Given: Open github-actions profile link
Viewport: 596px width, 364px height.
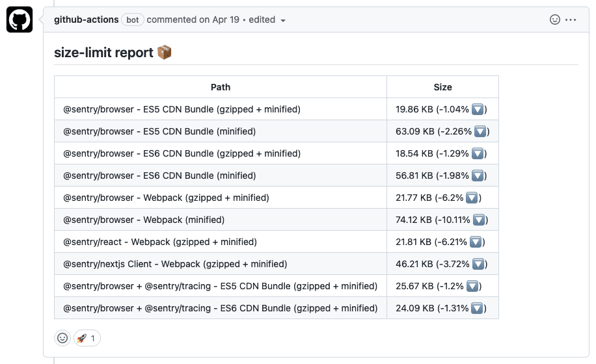Looking at the screenshot, I should pyautogui.click(x=87, y=19).
